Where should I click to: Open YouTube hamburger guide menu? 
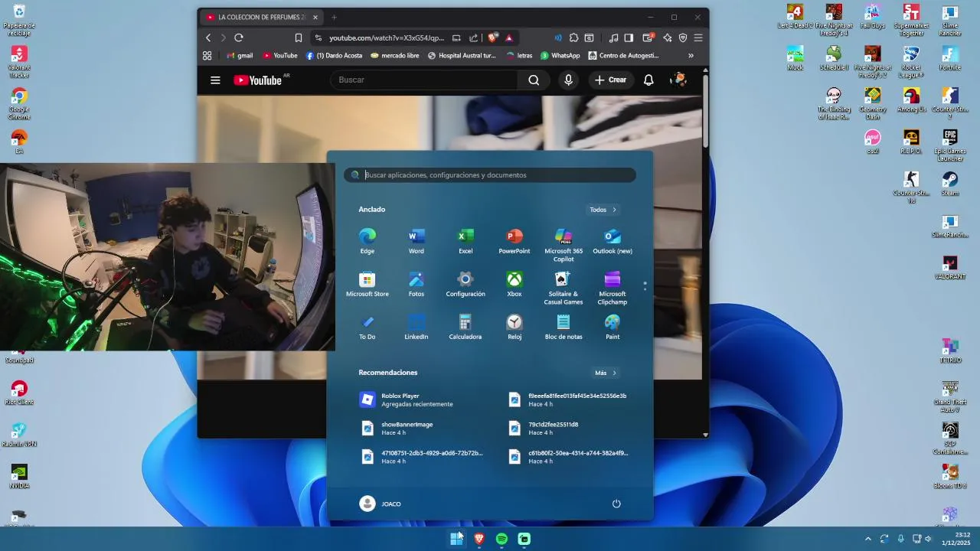pos(215,80)
